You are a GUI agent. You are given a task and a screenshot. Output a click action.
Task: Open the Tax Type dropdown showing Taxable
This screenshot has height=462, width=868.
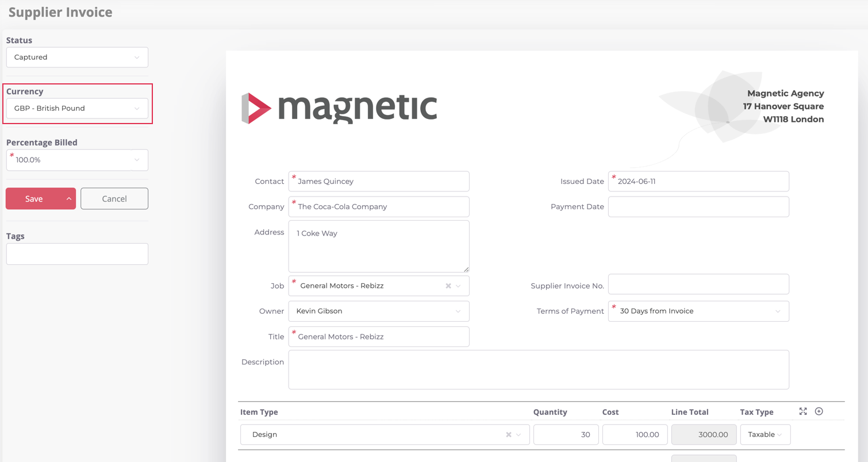765,435
